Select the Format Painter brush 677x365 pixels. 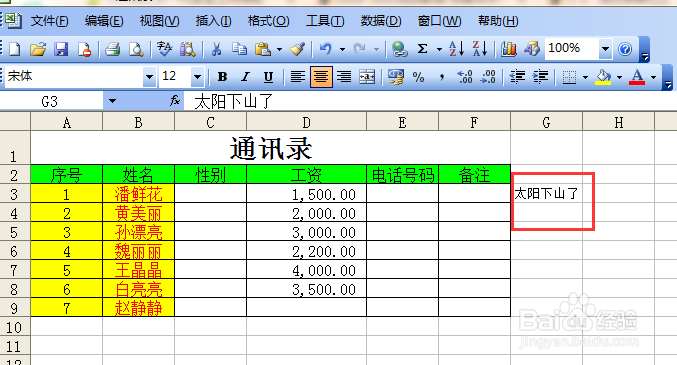[297, 49]
